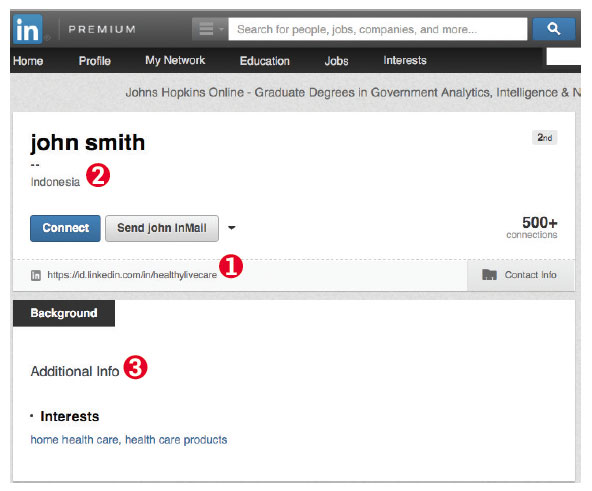Open the Profile menu item
The image size is (592, 491).
(x=94, y=61)
